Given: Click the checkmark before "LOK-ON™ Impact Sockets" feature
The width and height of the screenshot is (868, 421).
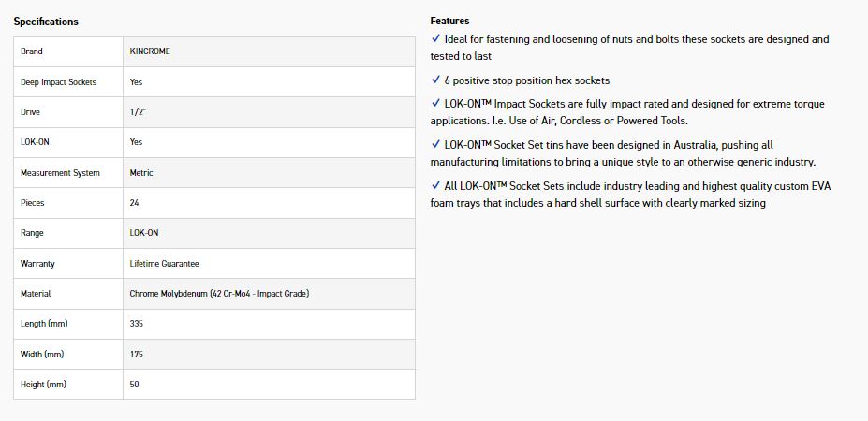Looking at the screenshot, I should 435,104.
